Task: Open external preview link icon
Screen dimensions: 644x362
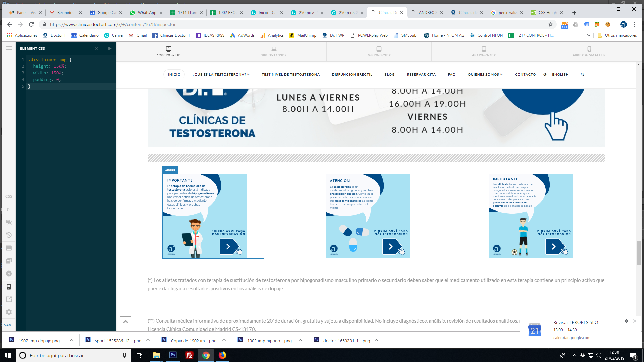Action: 9,299
